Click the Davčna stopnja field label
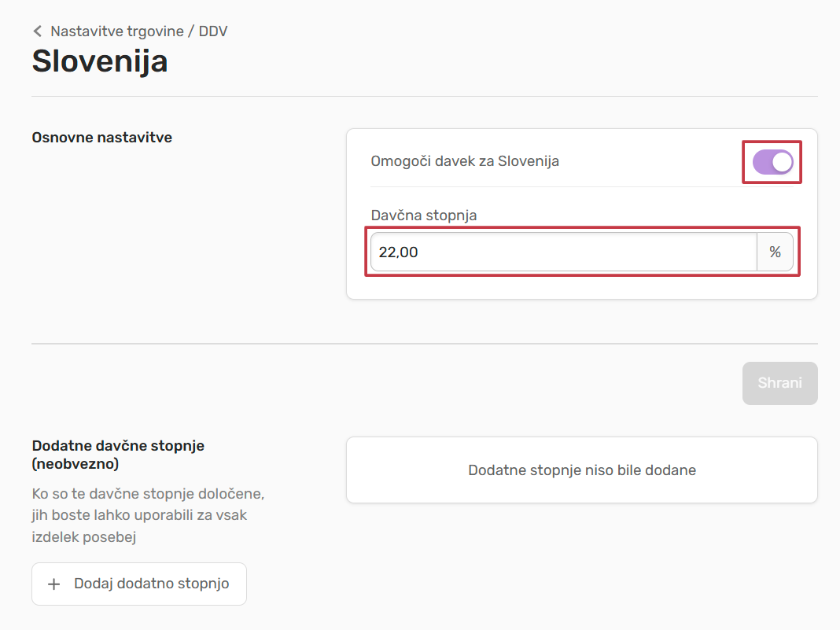This screenshot has width=840, height=630. click(424, 215)
